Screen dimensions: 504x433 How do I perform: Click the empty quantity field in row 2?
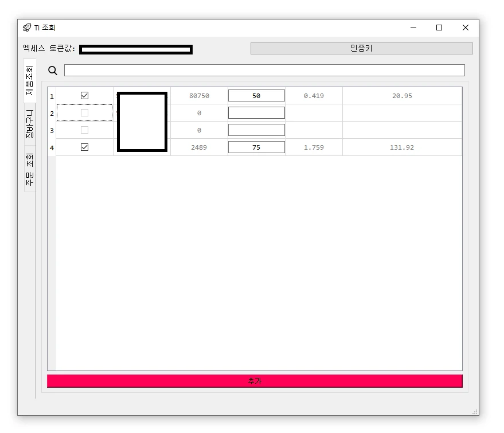[x=256, y=113]
